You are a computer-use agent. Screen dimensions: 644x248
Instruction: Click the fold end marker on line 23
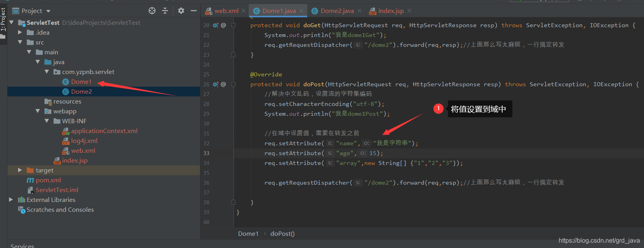233,55
